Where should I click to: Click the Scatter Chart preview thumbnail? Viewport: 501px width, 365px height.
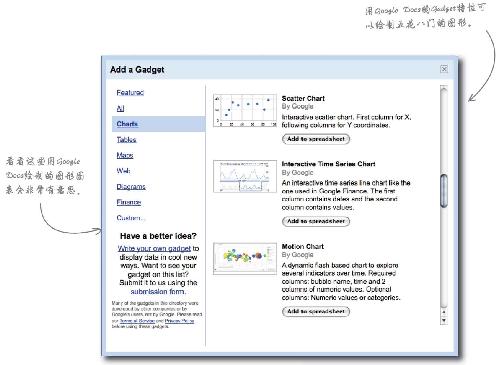click(x=245, y=110)
